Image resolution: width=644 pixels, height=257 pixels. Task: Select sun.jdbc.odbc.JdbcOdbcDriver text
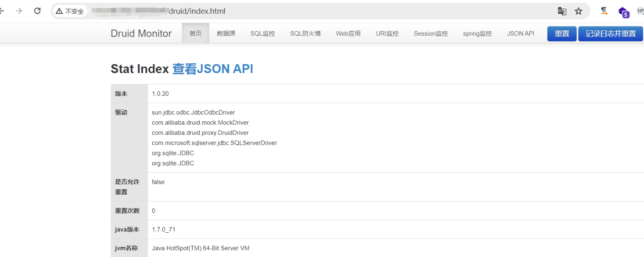point(193,112)
